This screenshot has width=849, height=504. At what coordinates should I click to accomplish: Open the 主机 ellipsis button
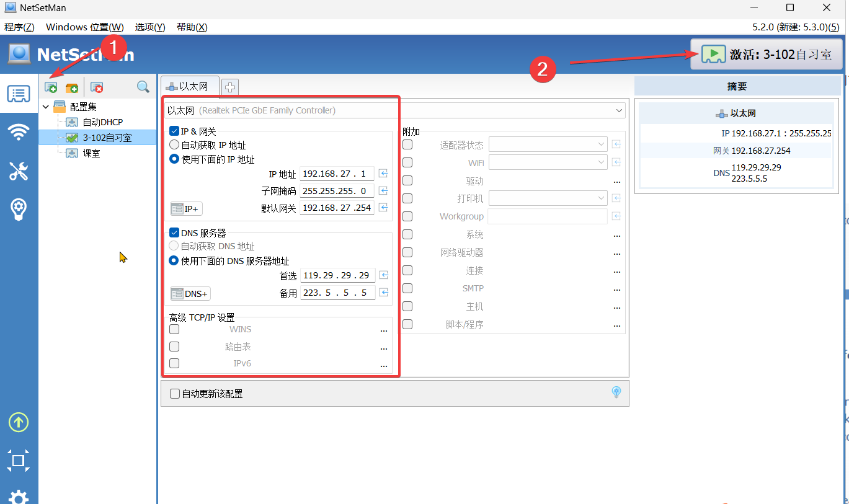(616, 307)
